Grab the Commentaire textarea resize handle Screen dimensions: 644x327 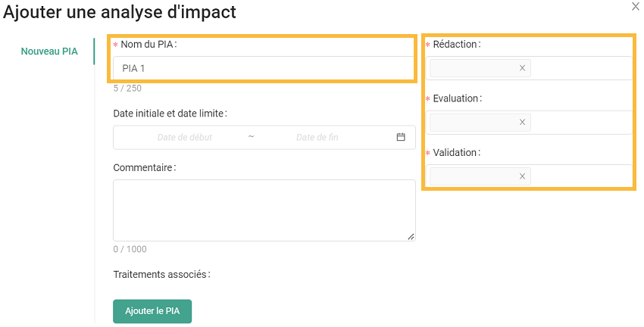click(x=411, y=236)
